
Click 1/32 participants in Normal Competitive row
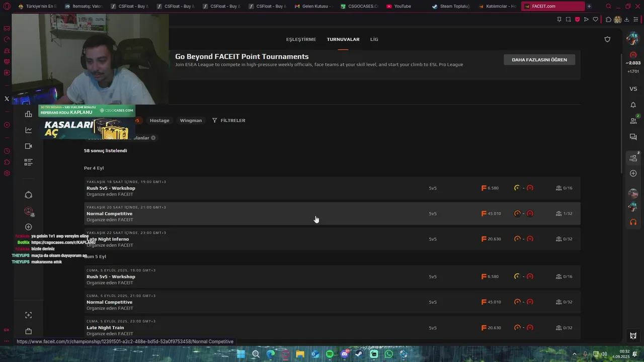coord(564,214)
